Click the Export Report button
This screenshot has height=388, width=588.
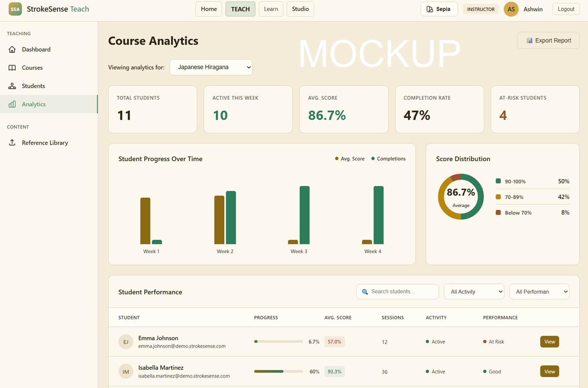548,40
